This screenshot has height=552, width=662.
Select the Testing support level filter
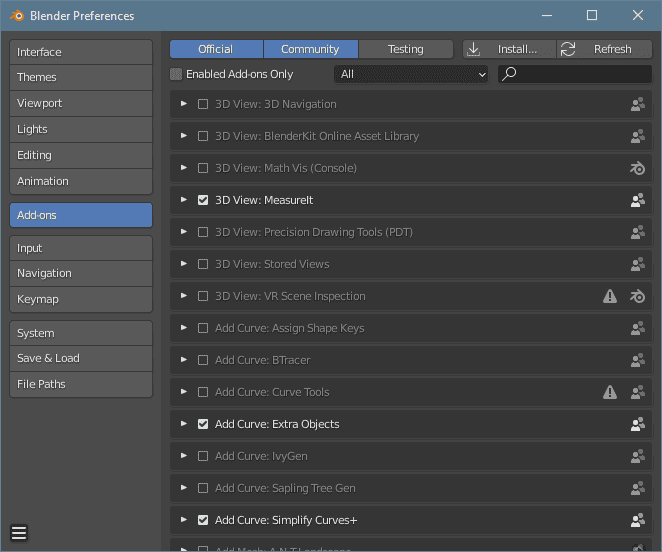coord(405,49)
